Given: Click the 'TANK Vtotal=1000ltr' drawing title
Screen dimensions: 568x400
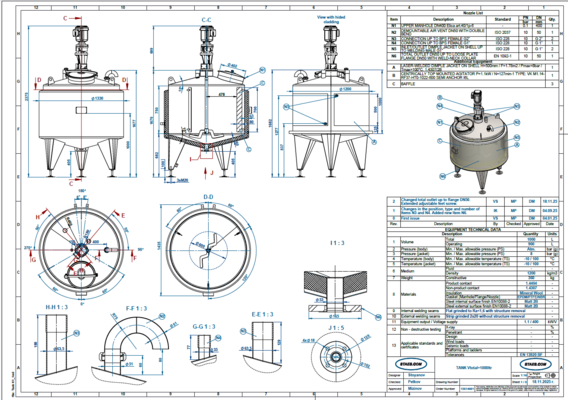Looking at the screenshot, I should 473,367.
